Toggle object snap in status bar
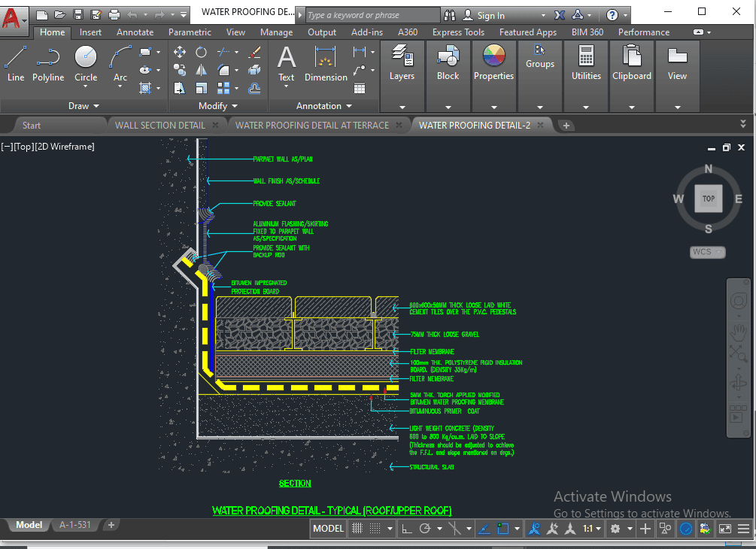Screen dimensions: 756x549 [x=504, y=529]
